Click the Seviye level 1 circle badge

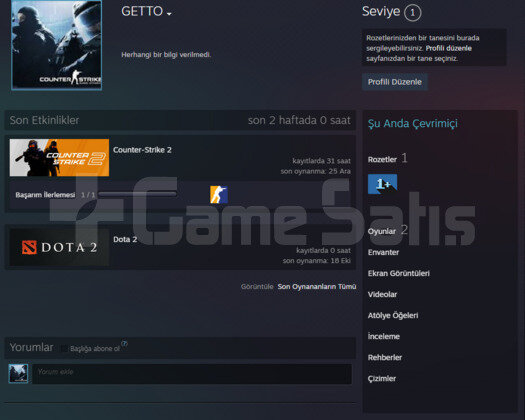tap(412, 13)
